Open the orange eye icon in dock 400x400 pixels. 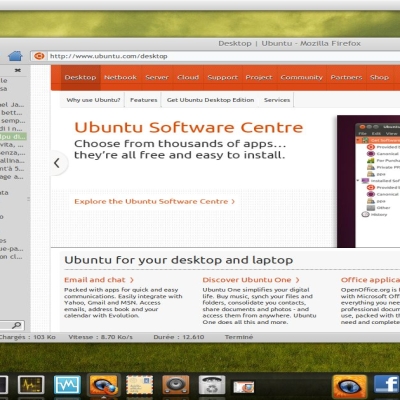(349, 387)
